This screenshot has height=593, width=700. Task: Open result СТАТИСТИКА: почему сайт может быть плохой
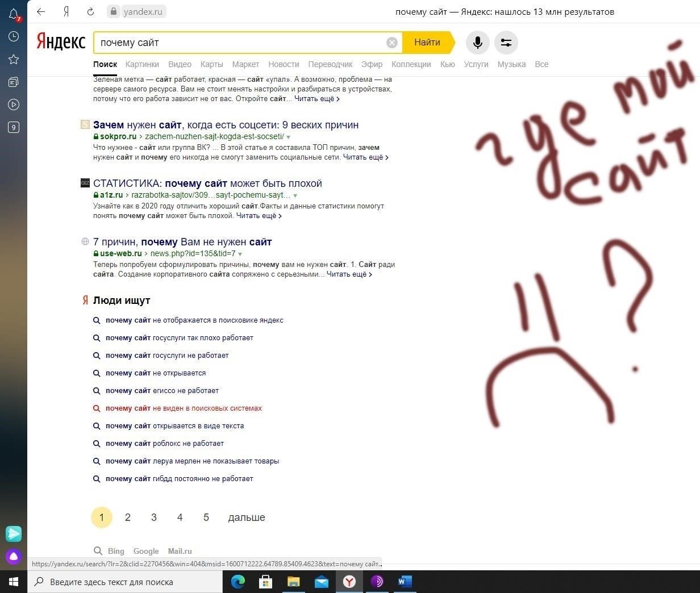(207, 183)
